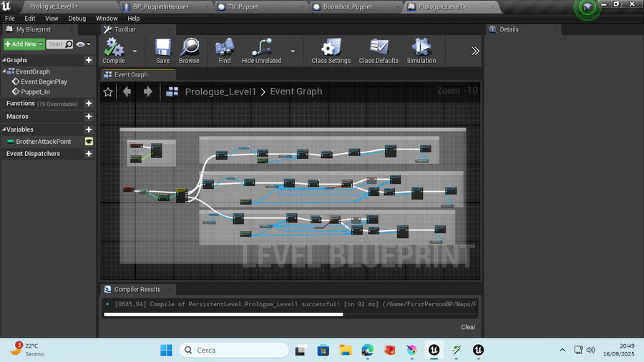Navigate forward in graph history
644x362 pixels.
point(148,91)
